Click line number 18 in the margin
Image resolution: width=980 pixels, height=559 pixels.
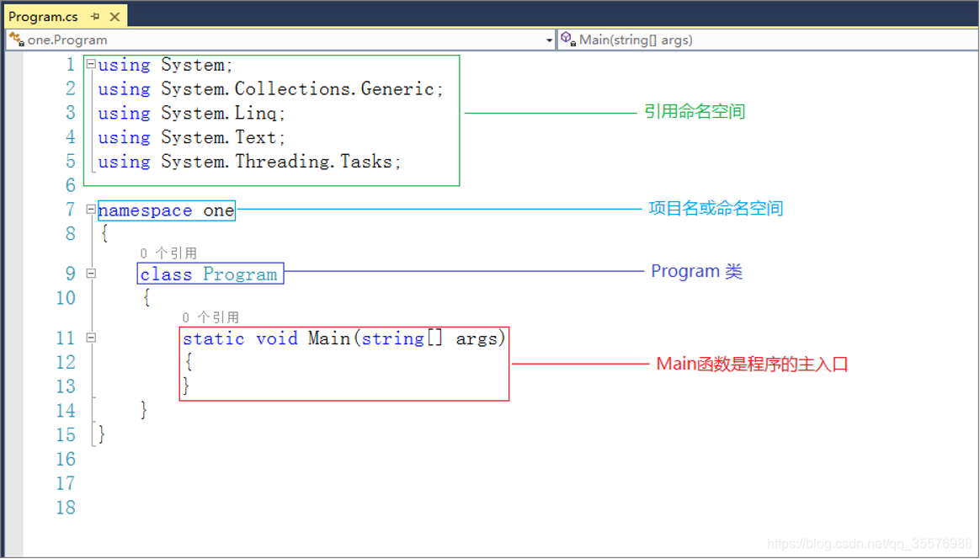pyautogui.click(x=66, y=508)
